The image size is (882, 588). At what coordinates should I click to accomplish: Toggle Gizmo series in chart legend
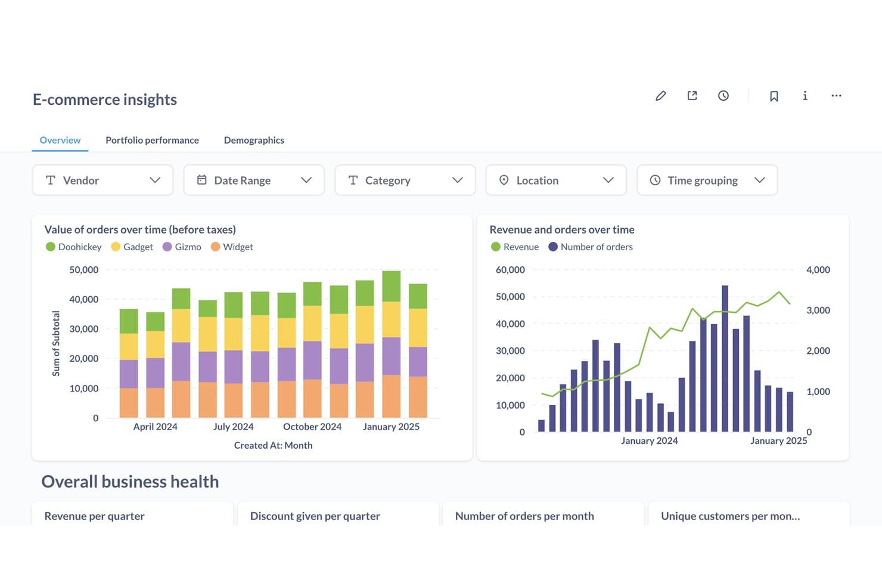[x=182, y=247]
